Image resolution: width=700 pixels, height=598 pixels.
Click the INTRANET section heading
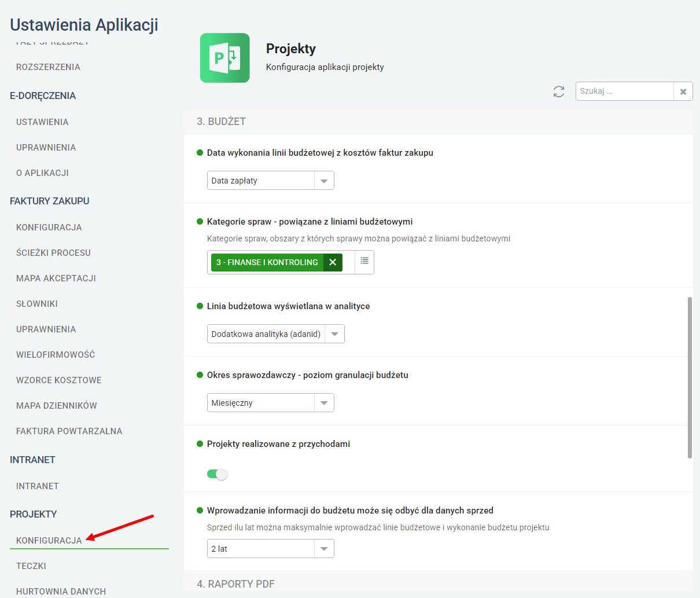coord(32,460)
